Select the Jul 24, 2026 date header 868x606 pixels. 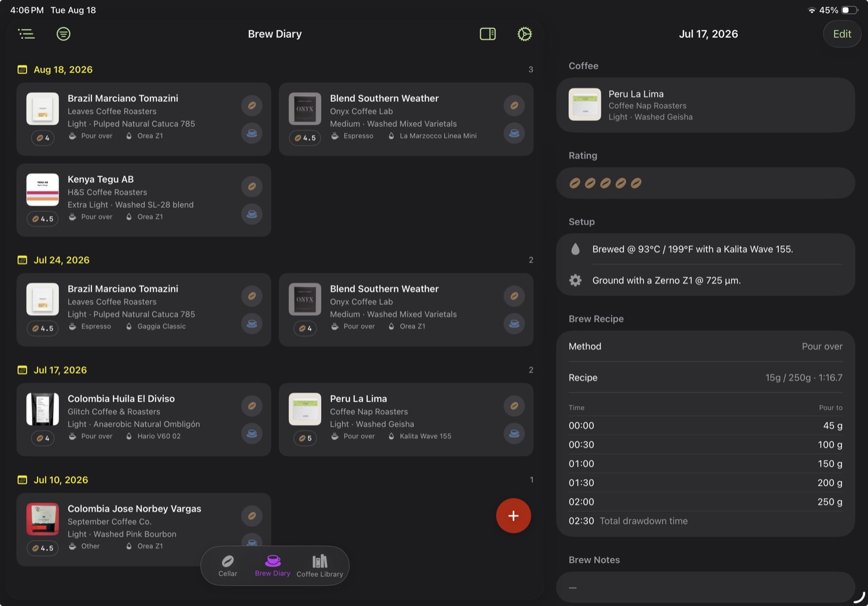click(x=61, y=260)
